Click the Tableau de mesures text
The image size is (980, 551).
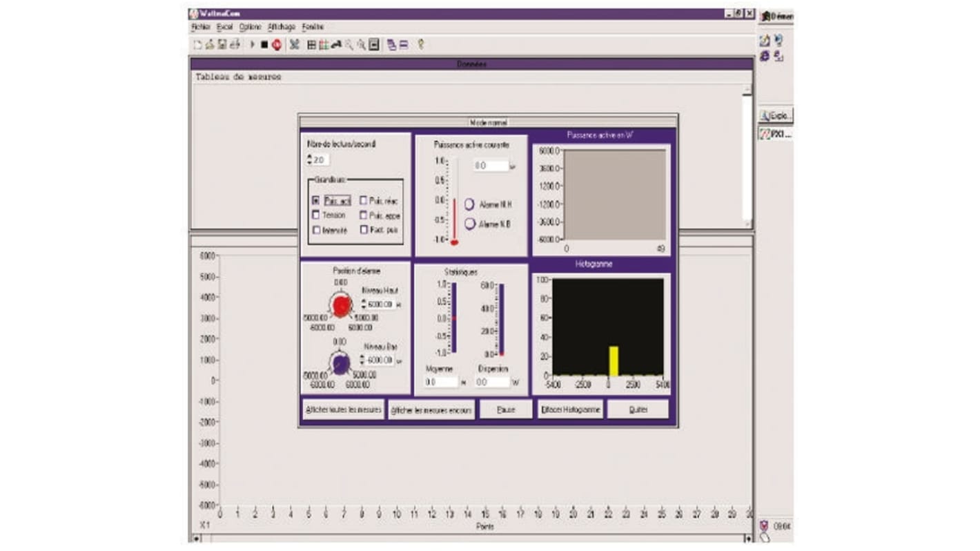[x=238, y=77]
